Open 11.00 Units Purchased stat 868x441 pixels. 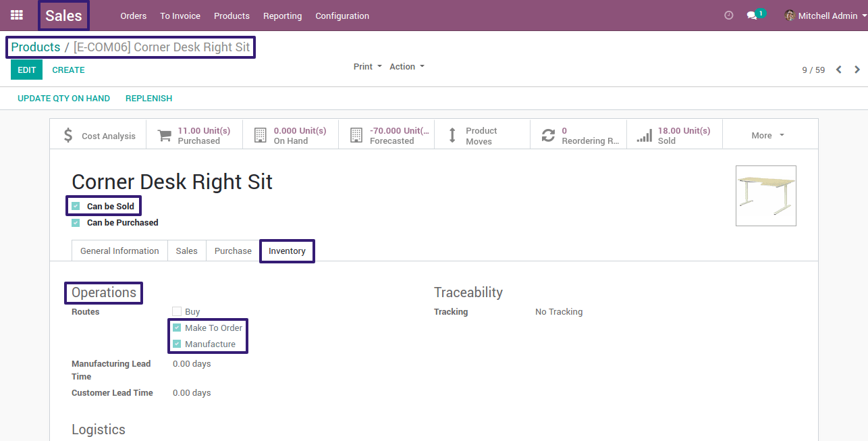tap(194, 135)
